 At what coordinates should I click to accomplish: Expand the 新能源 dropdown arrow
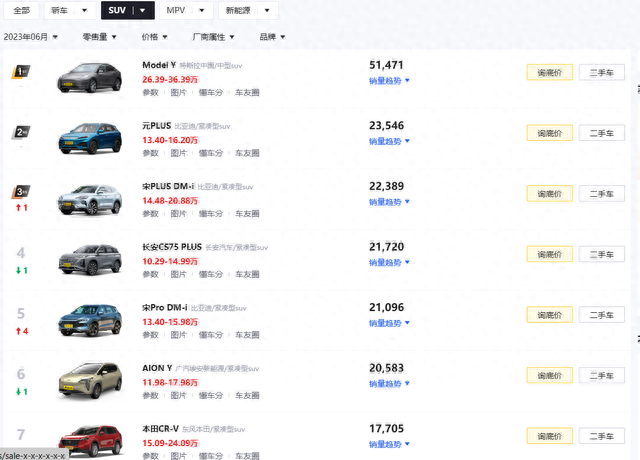(x=267, y=10)
